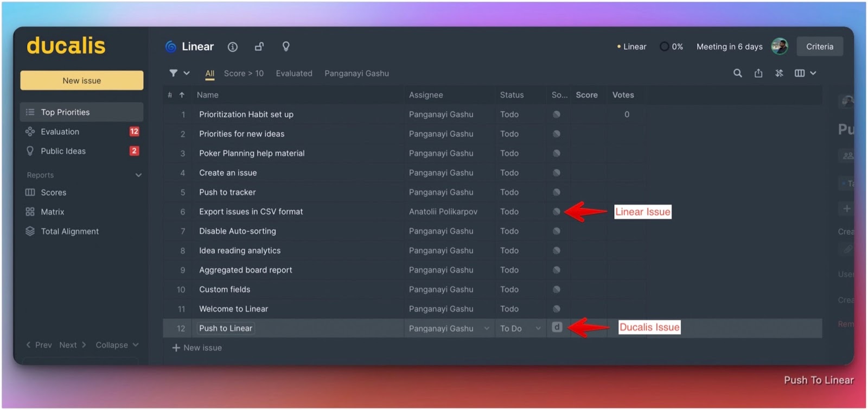This screenshot has width=868, height=410.
Task: Open To Do status dropdown in row 12
Action: click(538, 329)
